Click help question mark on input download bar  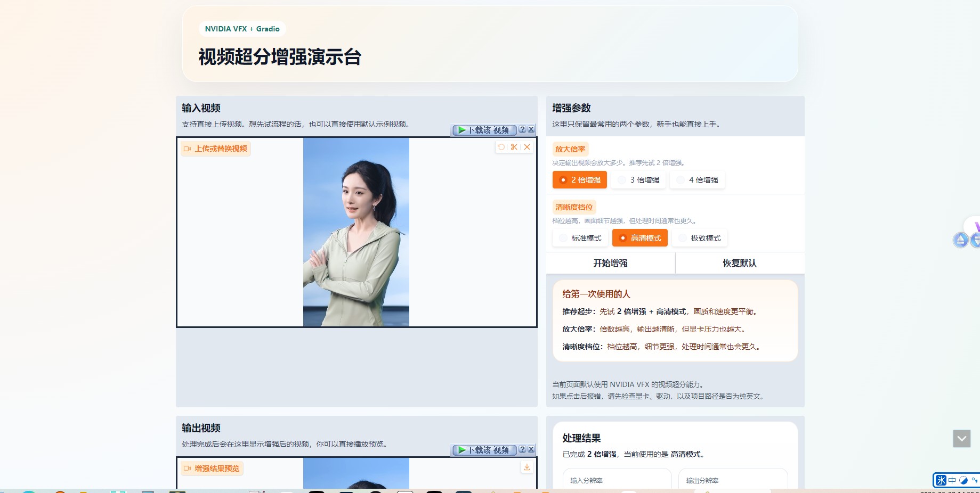click(x=522, y=129)
